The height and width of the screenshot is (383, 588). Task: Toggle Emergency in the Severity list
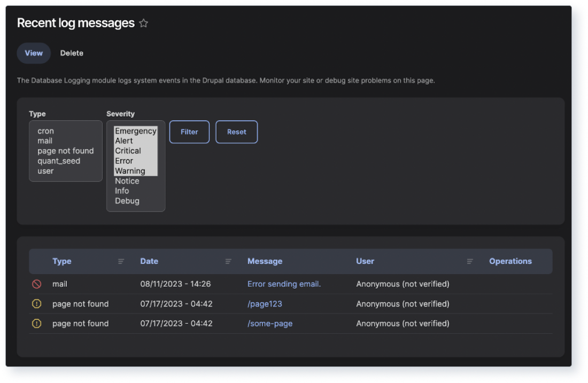(x=136, y=131)
